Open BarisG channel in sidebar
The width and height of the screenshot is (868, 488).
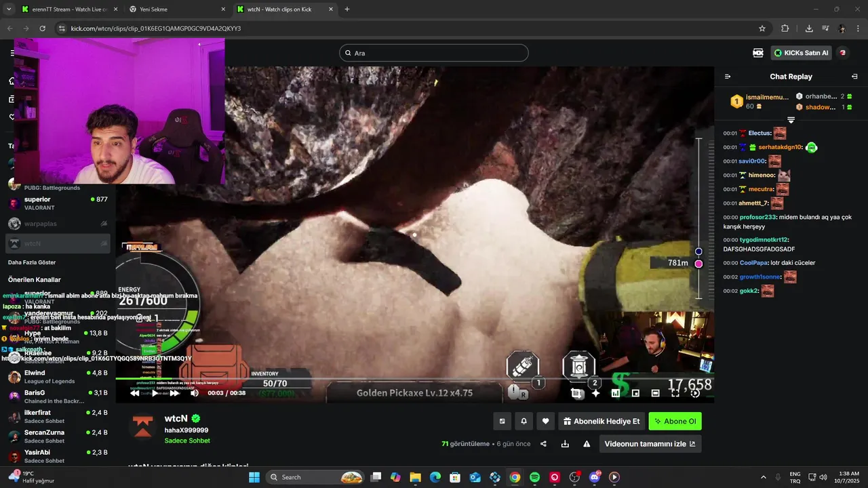click(58, 396)
